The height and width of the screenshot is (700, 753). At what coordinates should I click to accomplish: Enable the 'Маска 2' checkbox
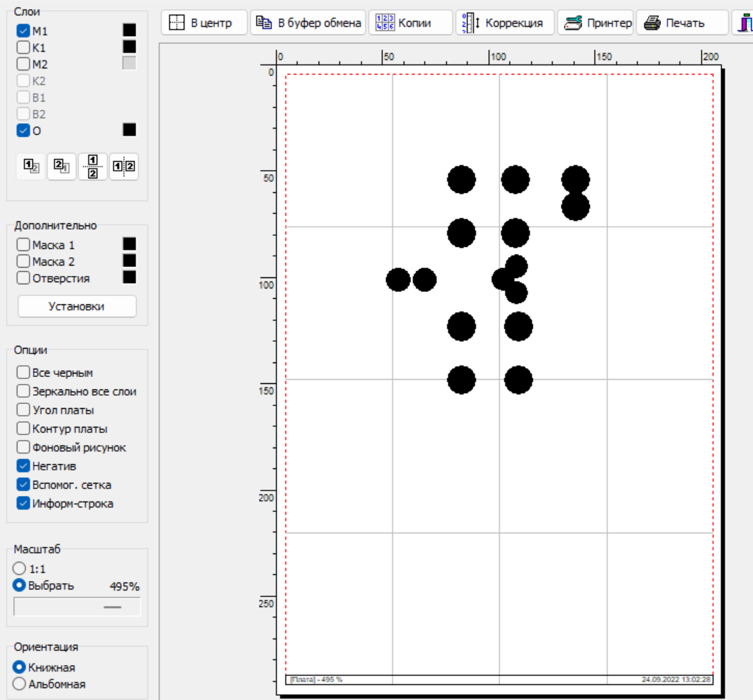coord(23,261)
